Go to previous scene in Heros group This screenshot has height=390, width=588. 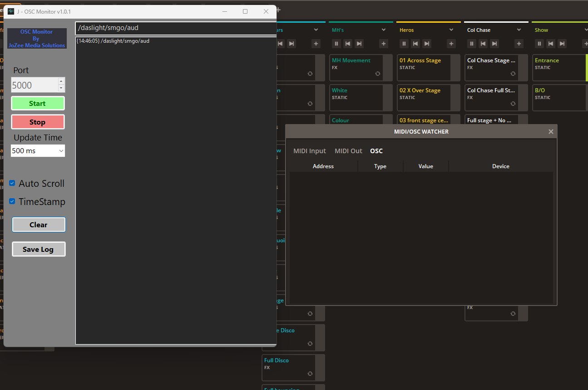[415, 44]
